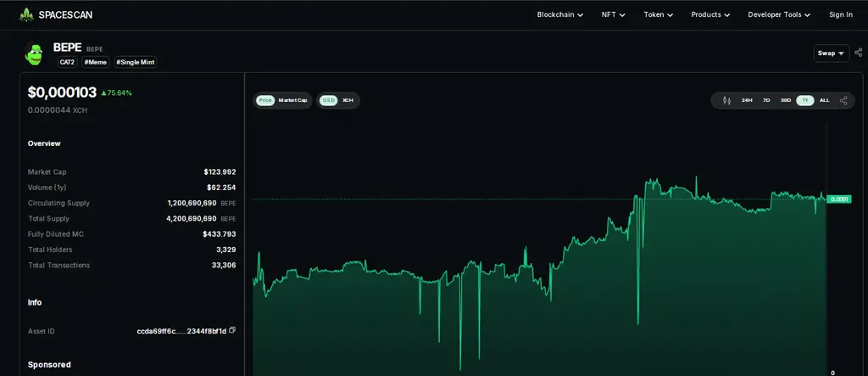Open the Token dropdown menu
The image size is (868, 376).
658,15
